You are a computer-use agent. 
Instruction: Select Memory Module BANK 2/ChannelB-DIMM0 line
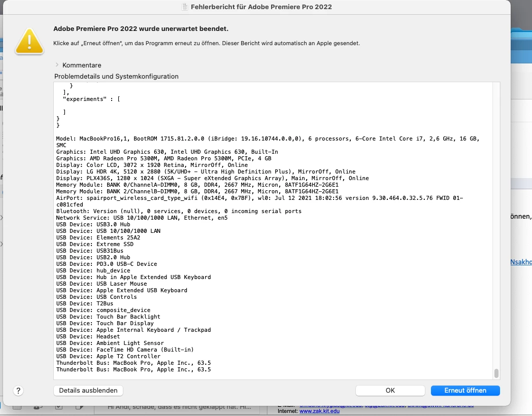coord(197,191)
